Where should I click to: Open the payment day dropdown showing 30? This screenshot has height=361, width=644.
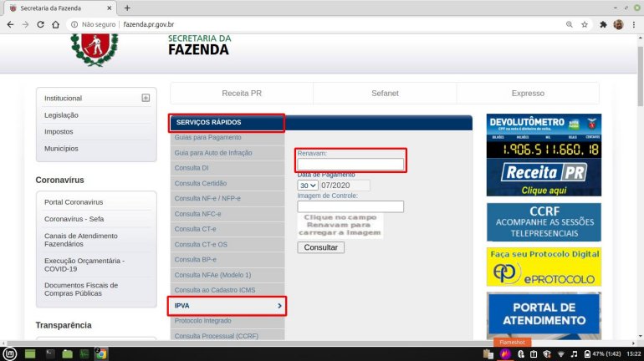pyautogui.click(x=307, y=185)
